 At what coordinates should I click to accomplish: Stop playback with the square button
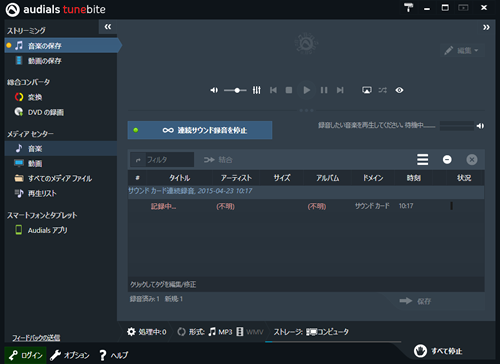[289, 90]
